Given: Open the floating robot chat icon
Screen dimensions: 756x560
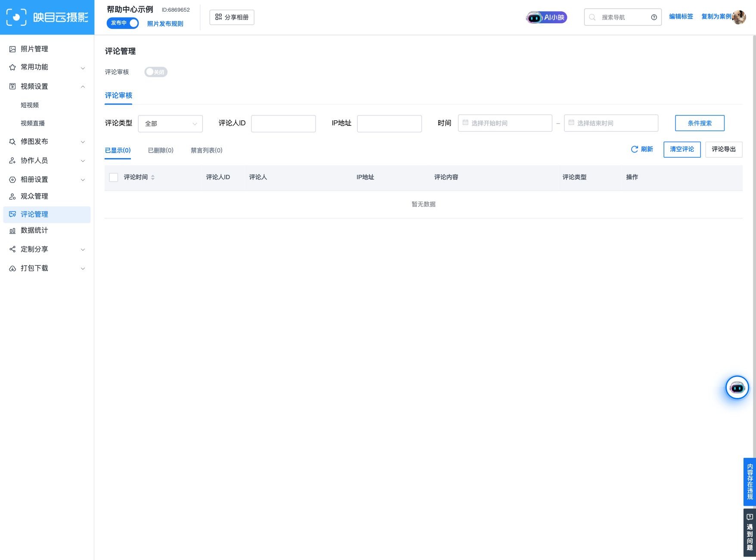Looking at the screenshot, I should click(x=737, y=387).
